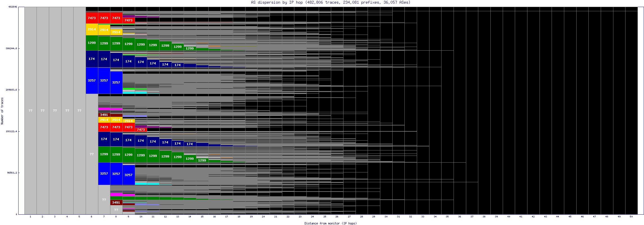
Task: Click the 386244.8 y-axis tick label
Action: pos(11,48)
